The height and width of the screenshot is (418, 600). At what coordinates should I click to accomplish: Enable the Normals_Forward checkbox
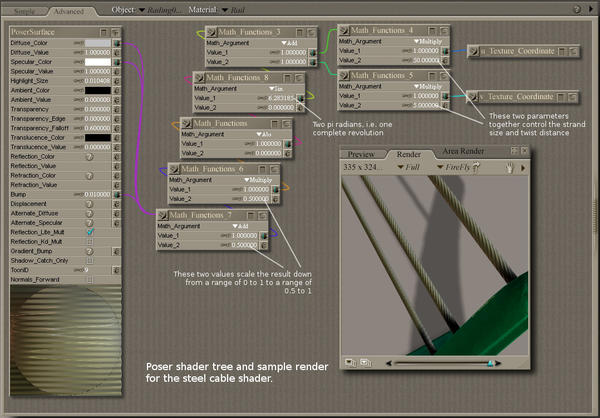[x=90, y=280]
